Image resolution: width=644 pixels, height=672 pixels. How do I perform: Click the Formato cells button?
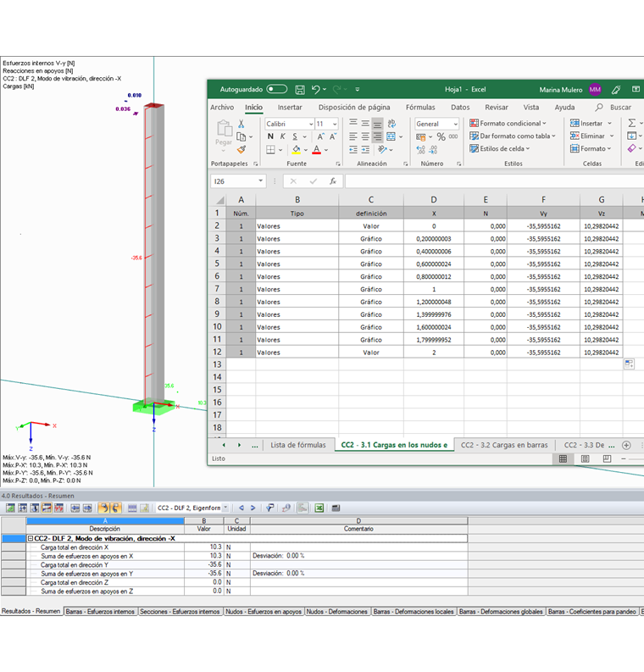pos(591,148)
